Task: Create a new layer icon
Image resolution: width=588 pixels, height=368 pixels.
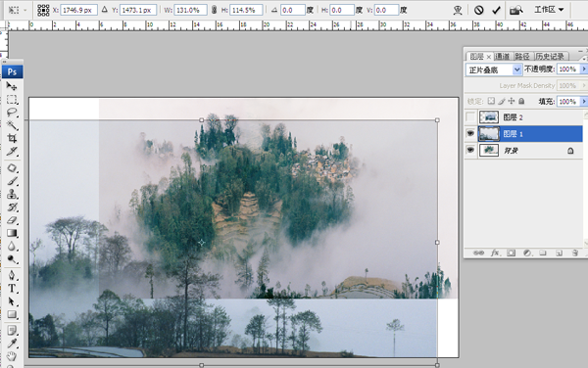Action: [x=560, y=253]
